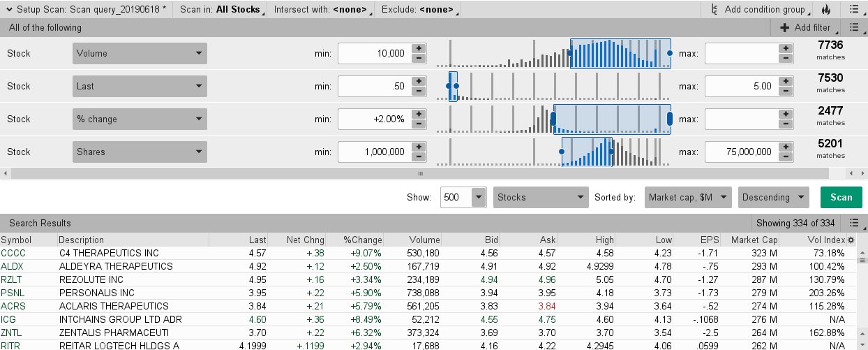
Task: Click the ALDX symbol
Action: (x=12, y=266)
